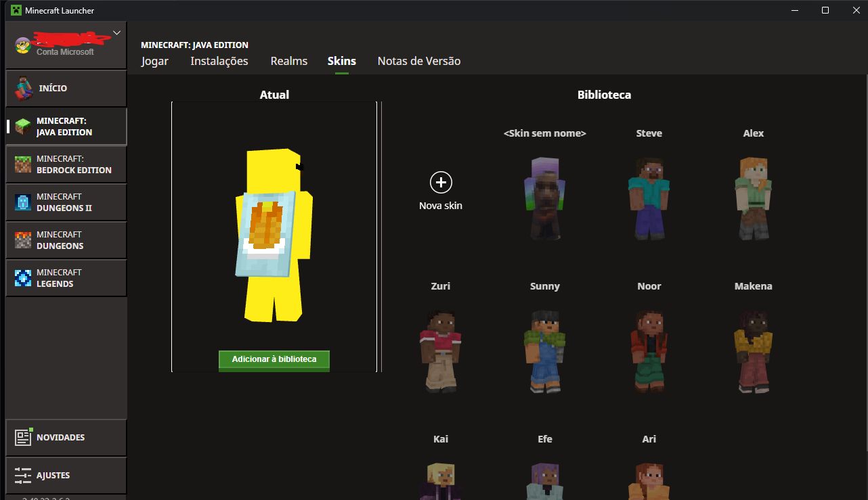The image size is (868, 500).
Task: Open the Novidades news icon
Action: pyautogui.click(x=23, y=437)
